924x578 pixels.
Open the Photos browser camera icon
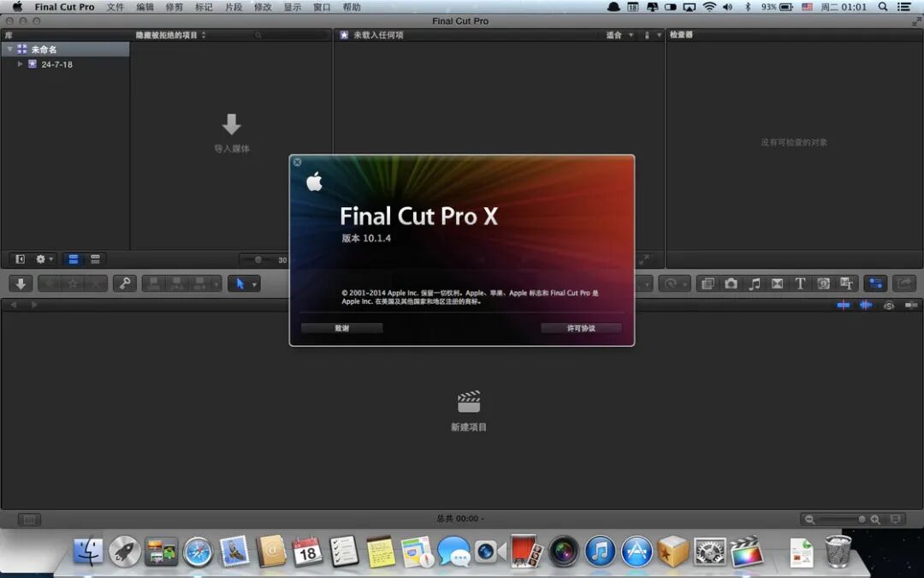click(x=731, y=283)
